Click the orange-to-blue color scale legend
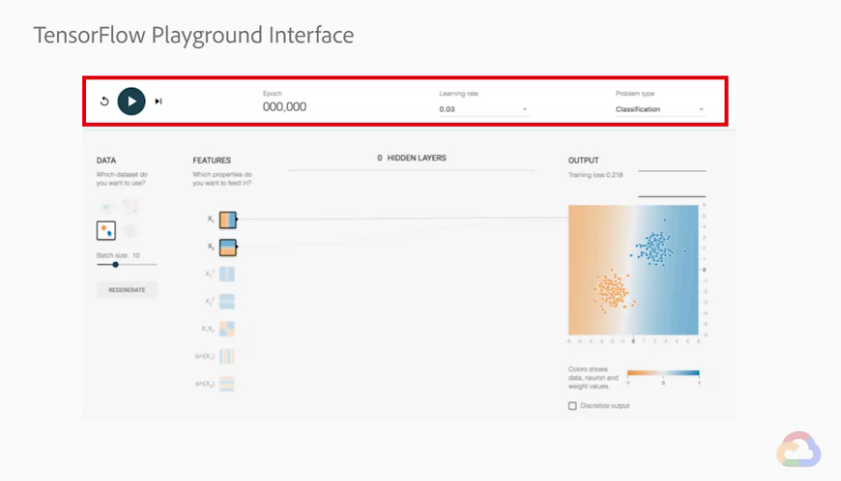Viewport: 841px width, 481px height. point(663,373)
